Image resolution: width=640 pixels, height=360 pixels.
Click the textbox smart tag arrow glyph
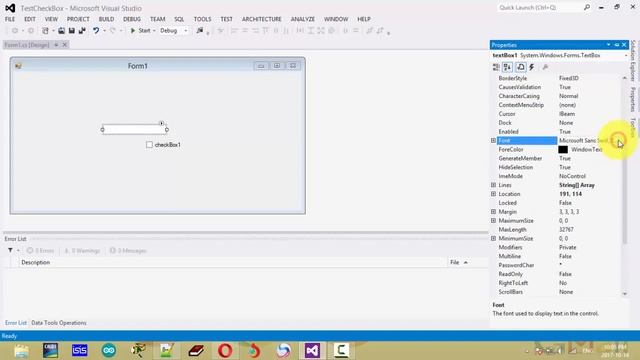click(162, 123)
